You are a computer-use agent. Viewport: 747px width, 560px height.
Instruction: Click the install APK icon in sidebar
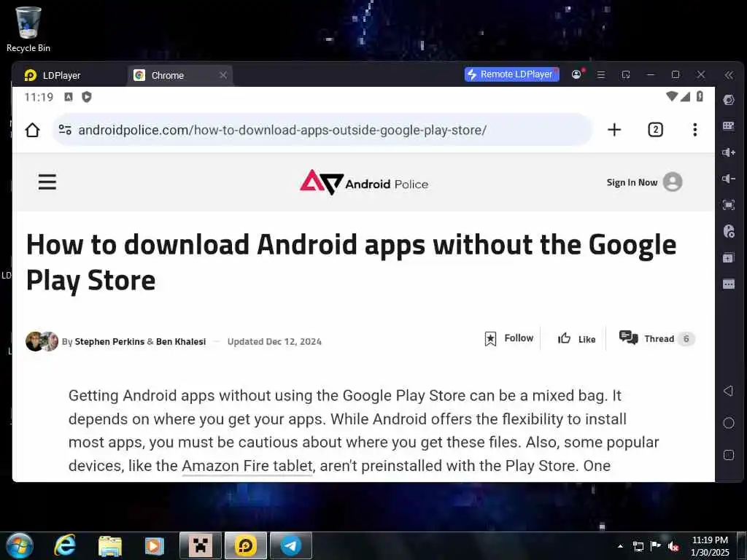click(x=729, y=257)
